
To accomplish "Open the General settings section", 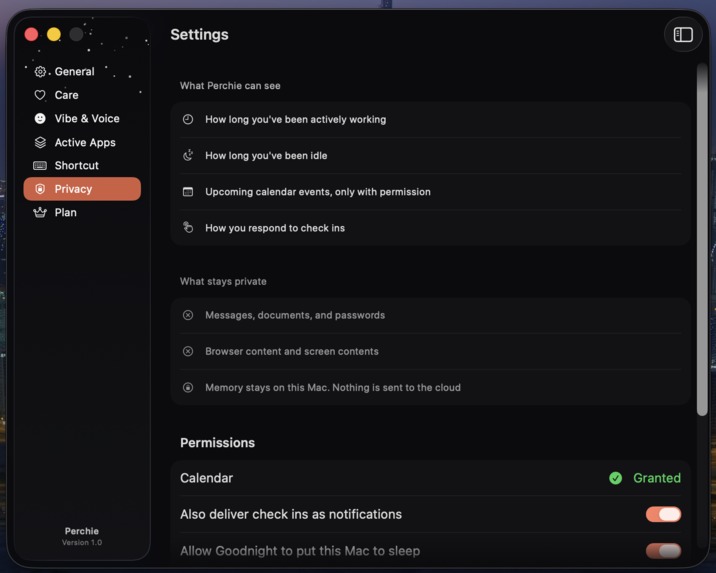I will click(x=82, y=72).
